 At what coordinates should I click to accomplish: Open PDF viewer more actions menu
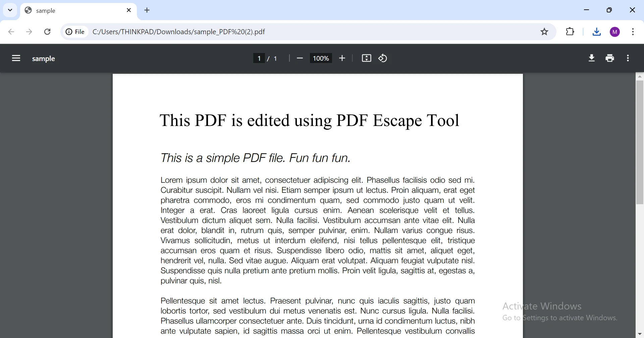(628, 58)
